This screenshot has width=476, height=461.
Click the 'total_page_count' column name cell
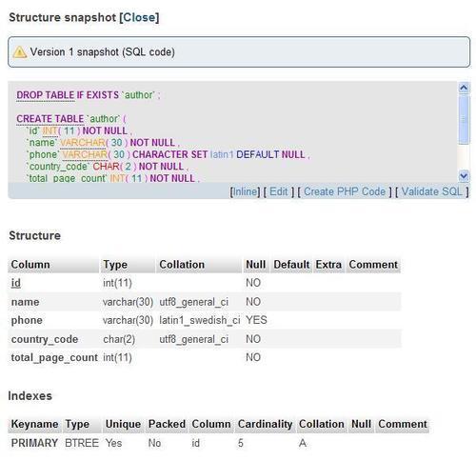pyautogui.click(x=54, y=357)
